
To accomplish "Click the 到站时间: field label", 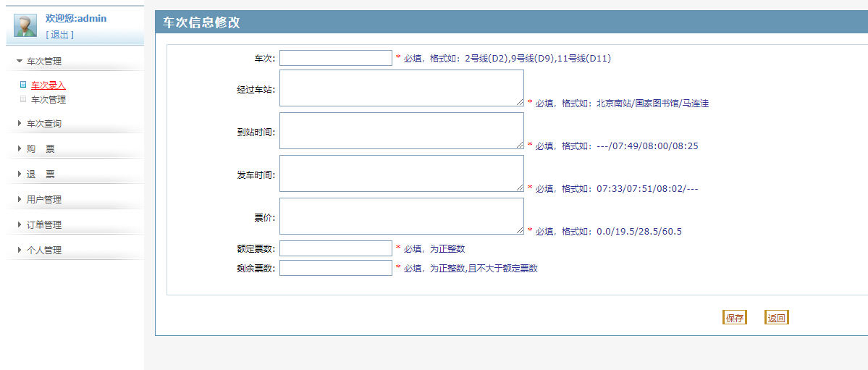I will (x=256, y=132).
